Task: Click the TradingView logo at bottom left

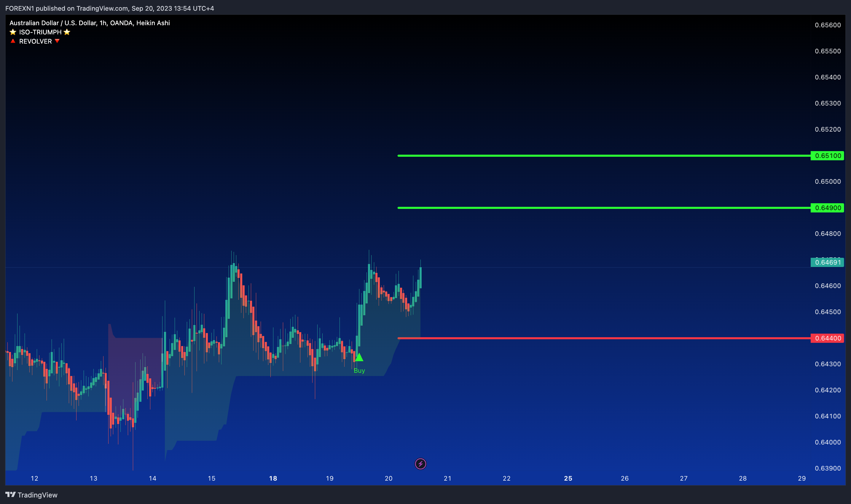Action: pyautogui.click(x=11, y=495)
